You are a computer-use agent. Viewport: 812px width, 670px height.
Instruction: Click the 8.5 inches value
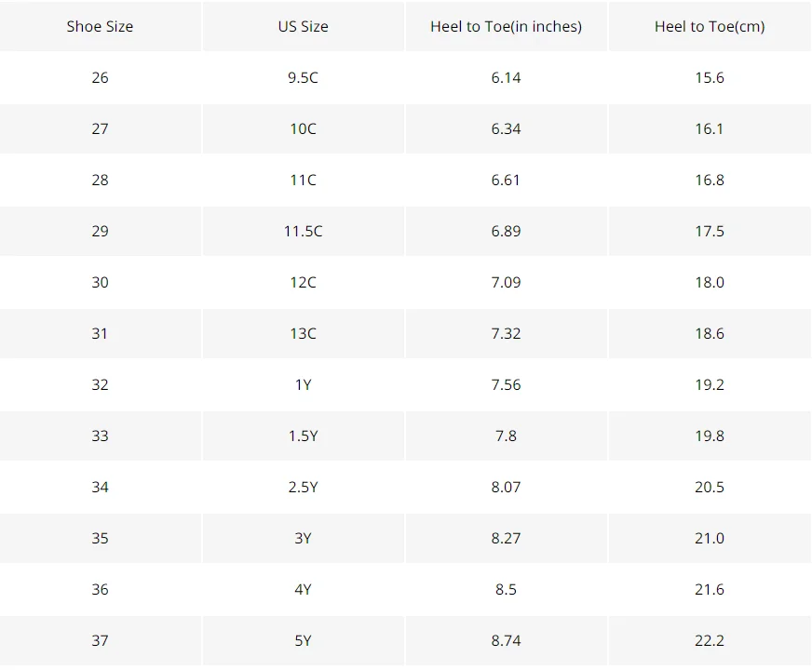click(506, 590)
